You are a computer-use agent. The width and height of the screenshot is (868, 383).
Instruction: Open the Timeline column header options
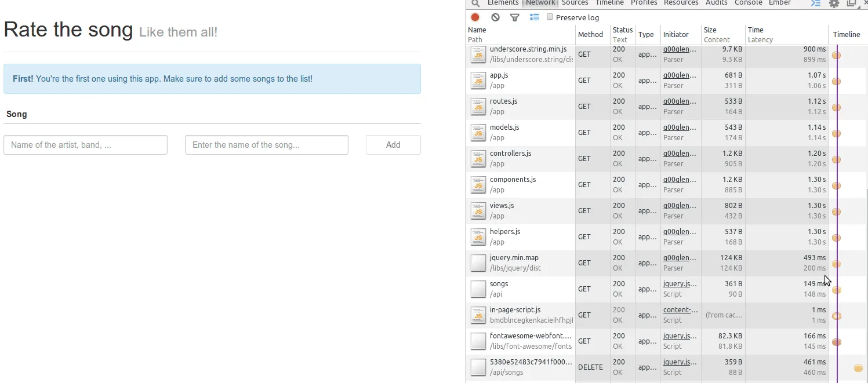pyautogui.click(x=847, y=35)
